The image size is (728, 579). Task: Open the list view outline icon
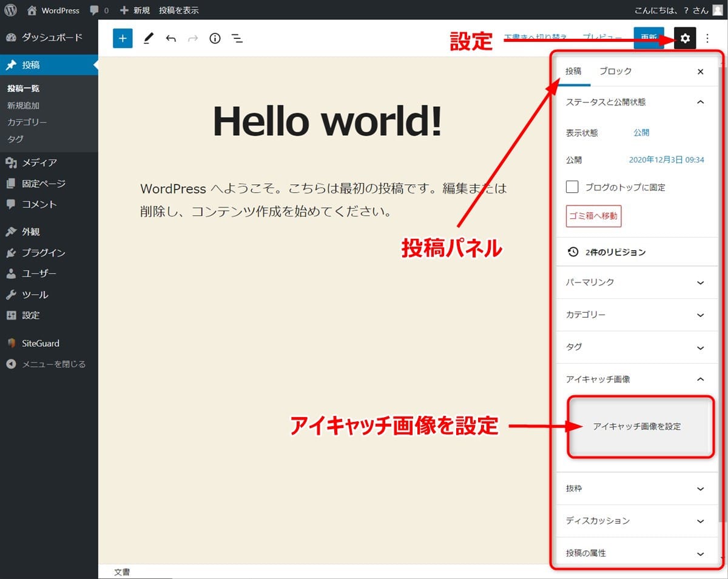coord(237,38)
